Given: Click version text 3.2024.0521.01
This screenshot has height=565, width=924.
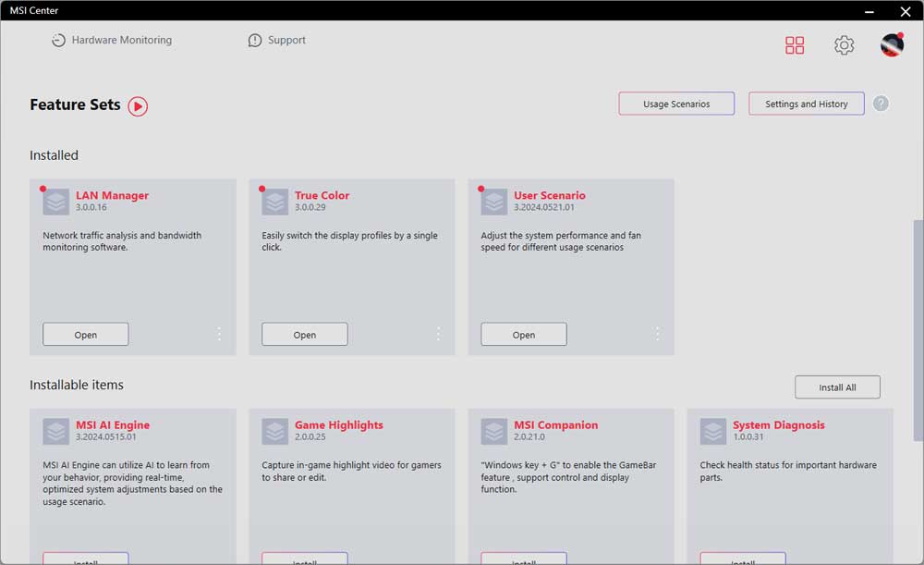Looking at the screenshot, I should 544,207.
